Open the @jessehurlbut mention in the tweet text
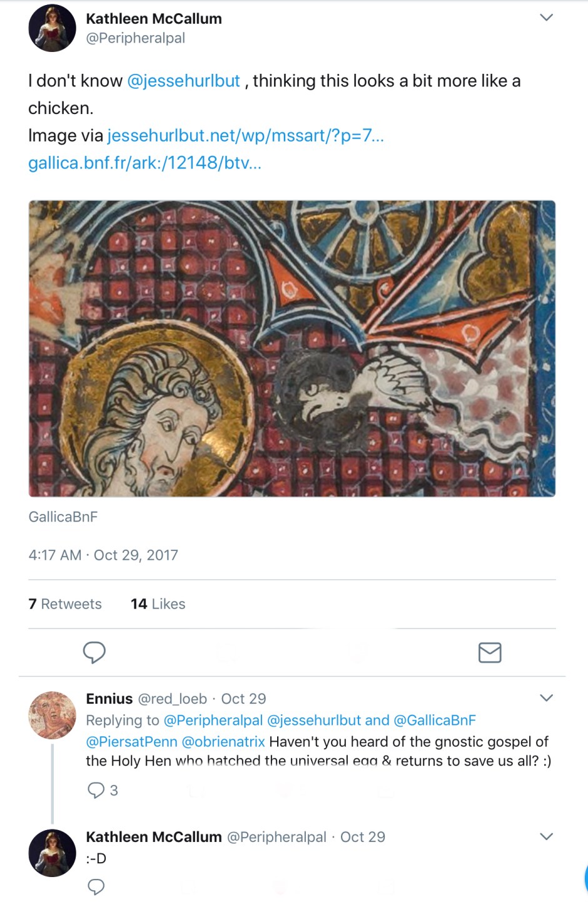Screen dimensions: 588x909 pyautogui.click(x=183, y=81)
